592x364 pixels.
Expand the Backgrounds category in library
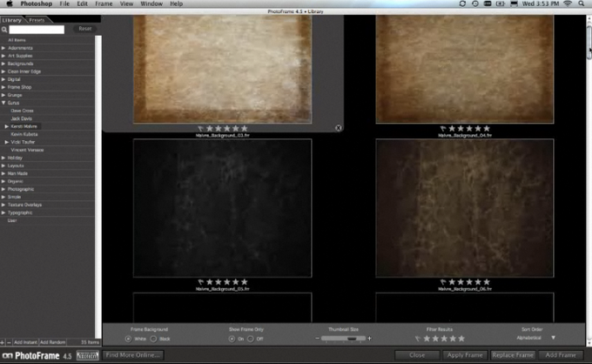tap(3, 64)
